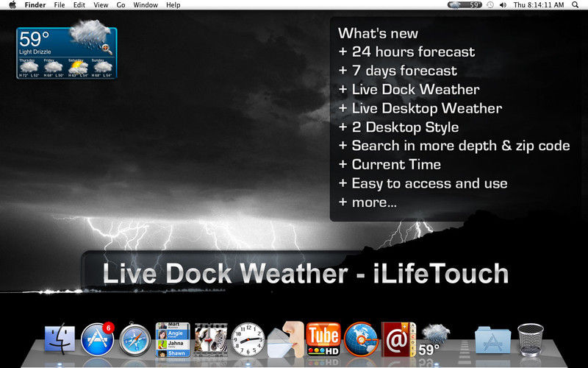Open Spotlight search in menu bar

pyautogui.click(x=575, y=5)
